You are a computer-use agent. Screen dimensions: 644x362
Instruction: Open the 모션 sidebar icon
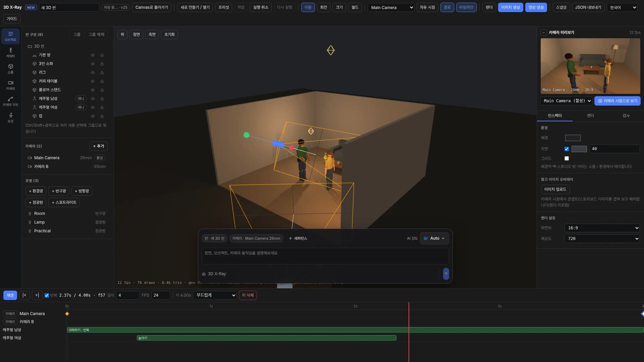(10, 118)
